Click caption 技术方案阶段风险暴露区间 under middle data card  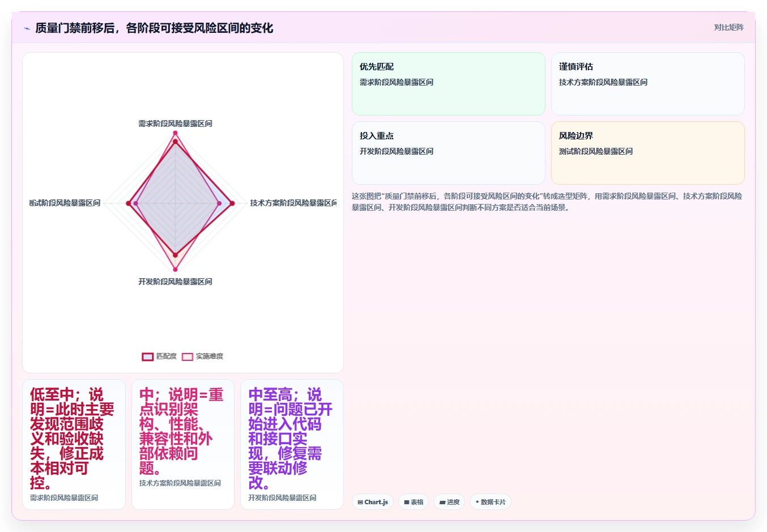(180, 483)
